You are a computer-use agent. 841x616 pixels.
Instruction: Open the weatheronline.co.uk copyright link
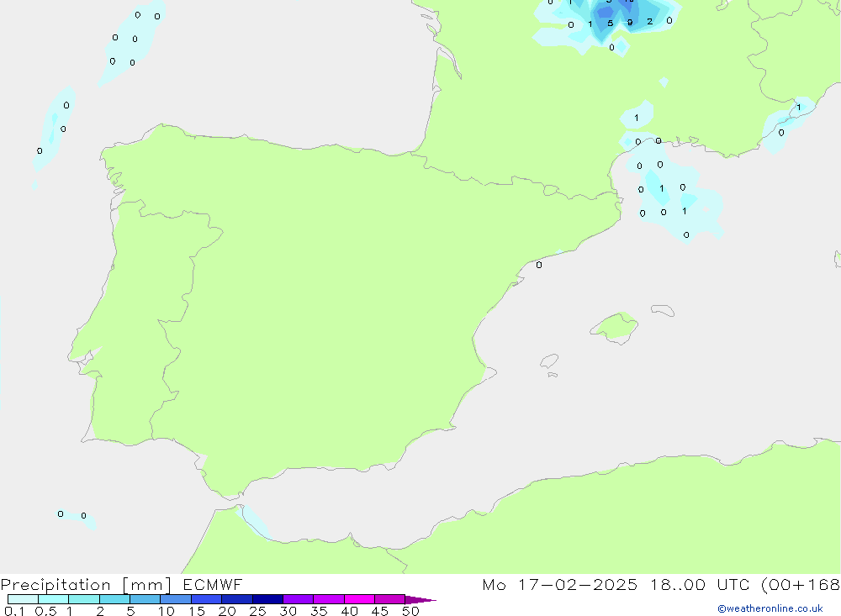[x=770, y=608]
